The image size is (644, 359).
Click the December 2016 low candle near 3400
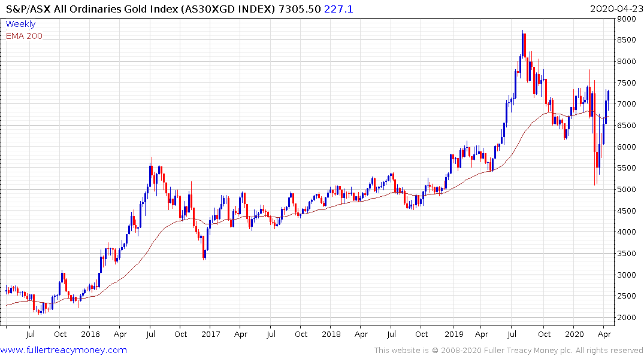(x=204, y=247)
